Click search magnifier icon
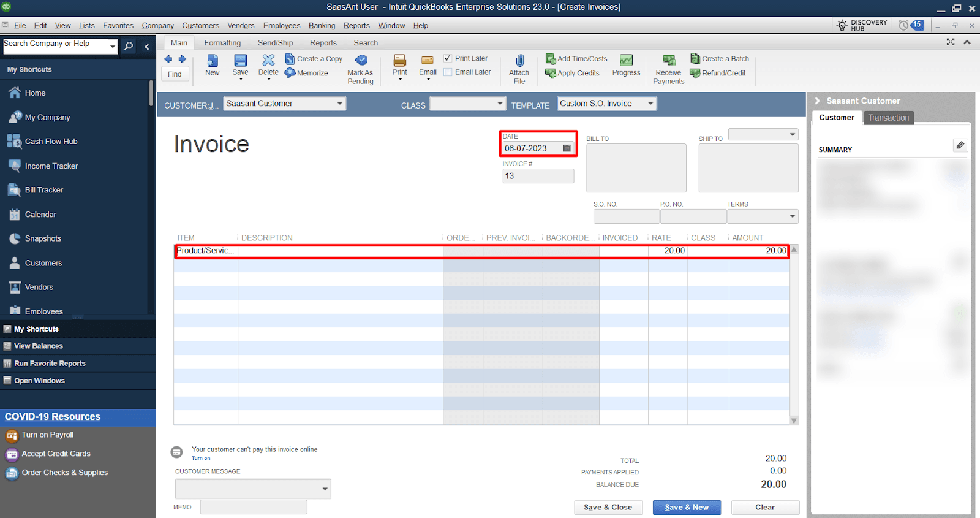The width and height of the screenshot is (980, 518). tap(129, 46)
